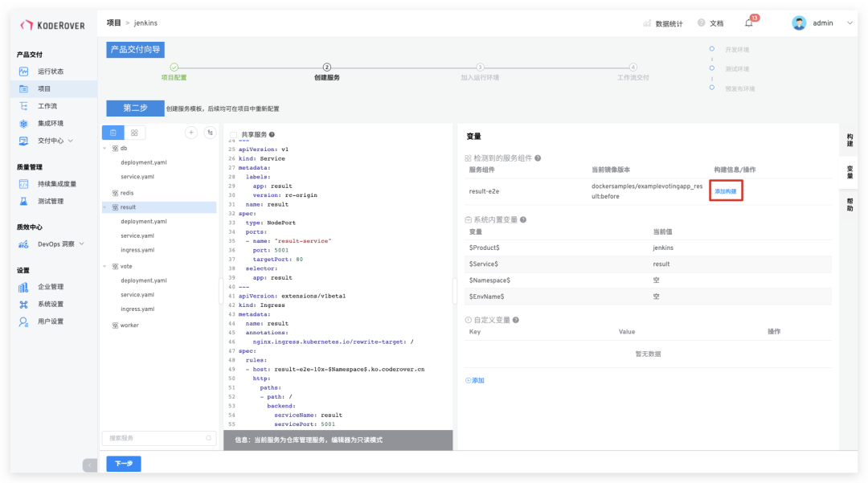Click the $Namespace$ variable row
Image resolution: width=868 pixels, height=483 pixels.
pos(648,280)
